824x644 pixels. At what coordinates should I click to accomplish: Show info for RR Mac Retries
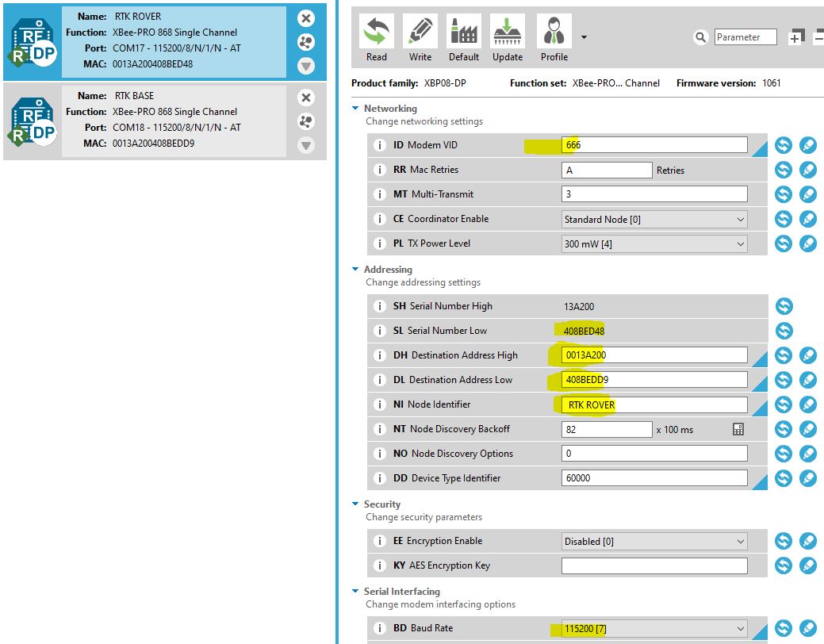[x=379, y=170]
